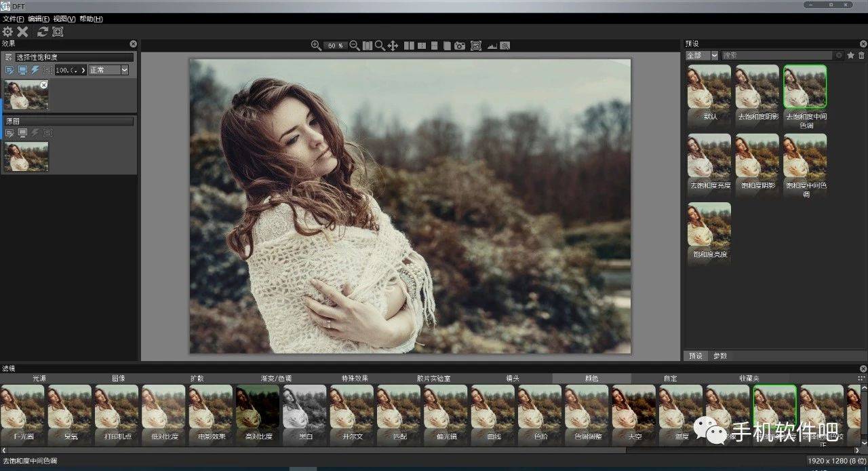Expand the opacity 100 value arrow
Viewport: 868px width, 471px height.
pyautogui.click(x=83, y=70)
